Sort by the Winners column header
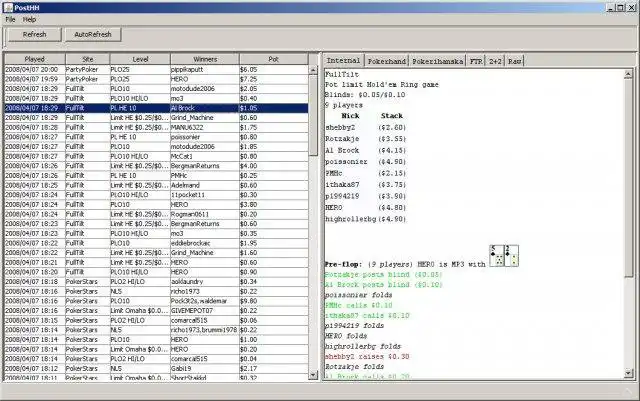Viewport: 640px width, 401px height. click(205, 59)
